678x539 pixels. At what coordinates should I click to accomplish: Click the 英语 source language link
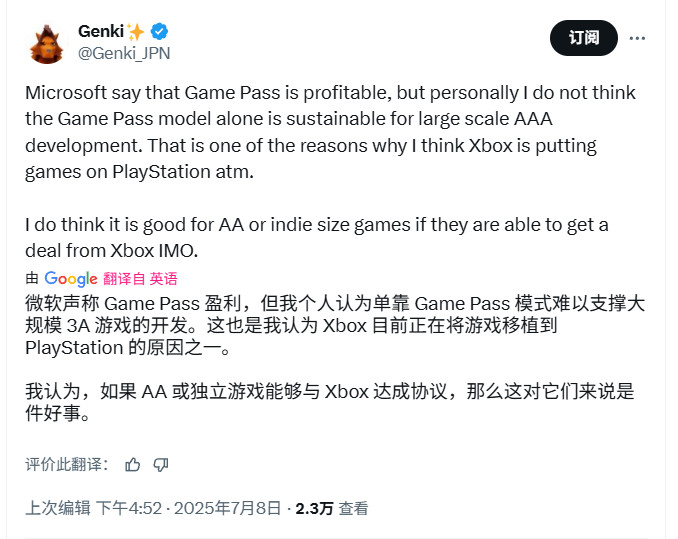coord(163,279)
